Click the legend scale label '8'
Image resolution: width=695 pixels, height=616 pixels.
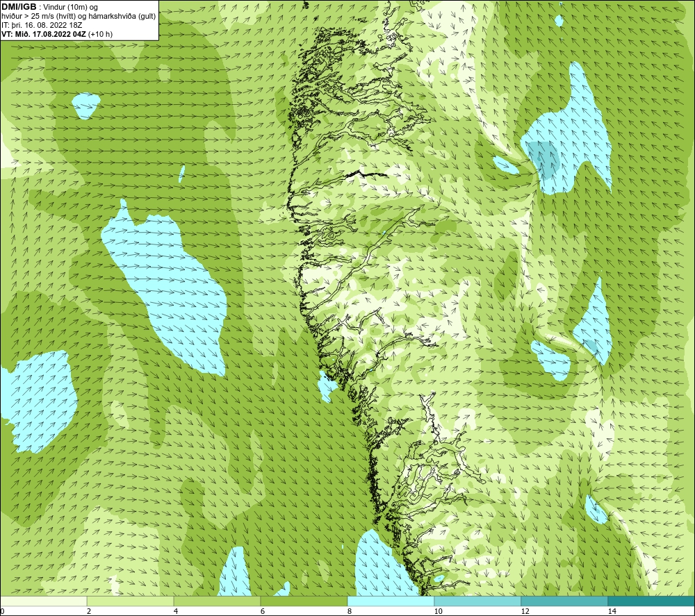point(350,611)
